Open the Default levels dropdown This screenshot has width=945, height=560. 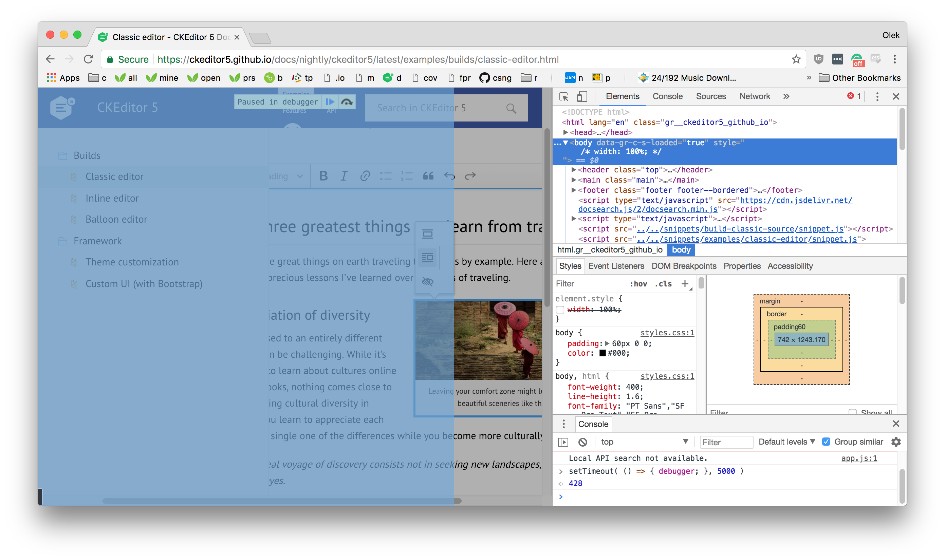click(786, 442)
